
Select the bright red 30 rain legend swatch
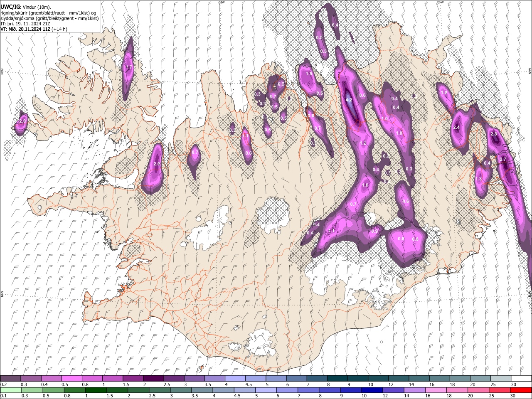(x=520, y=390)
